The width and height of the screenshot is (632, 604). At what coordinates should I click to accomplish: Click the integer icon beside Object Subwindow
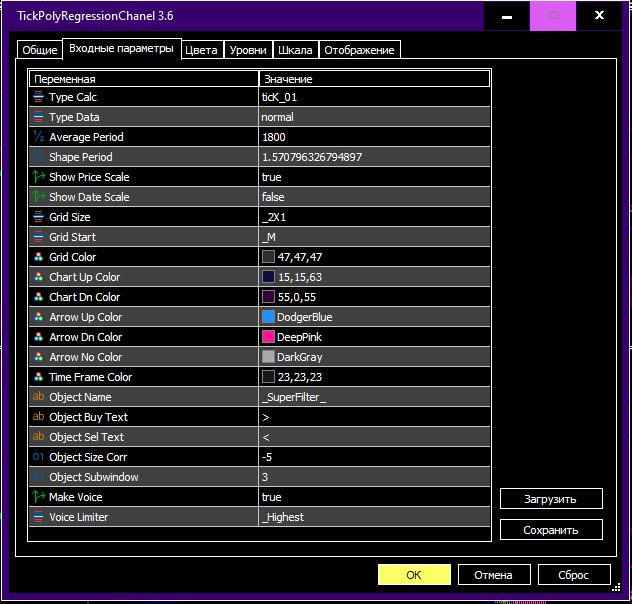38,477
